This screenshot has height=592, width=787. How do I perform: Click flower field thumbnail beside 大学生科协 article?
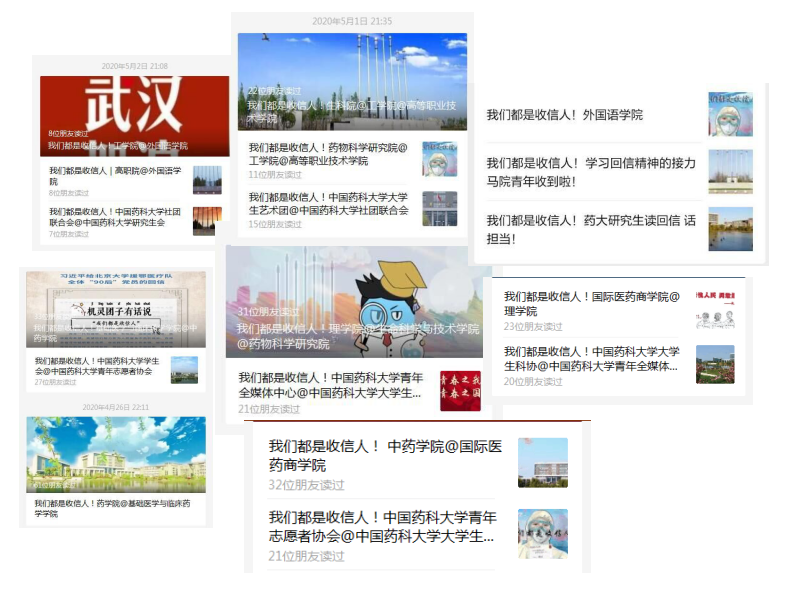click(715, 364)
